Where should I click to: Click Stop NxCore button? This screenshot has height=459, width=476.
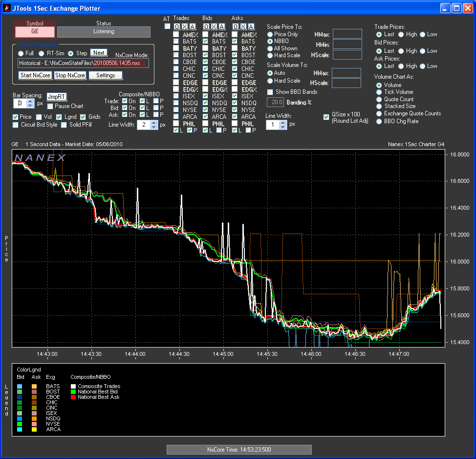[x=70, y=75]
